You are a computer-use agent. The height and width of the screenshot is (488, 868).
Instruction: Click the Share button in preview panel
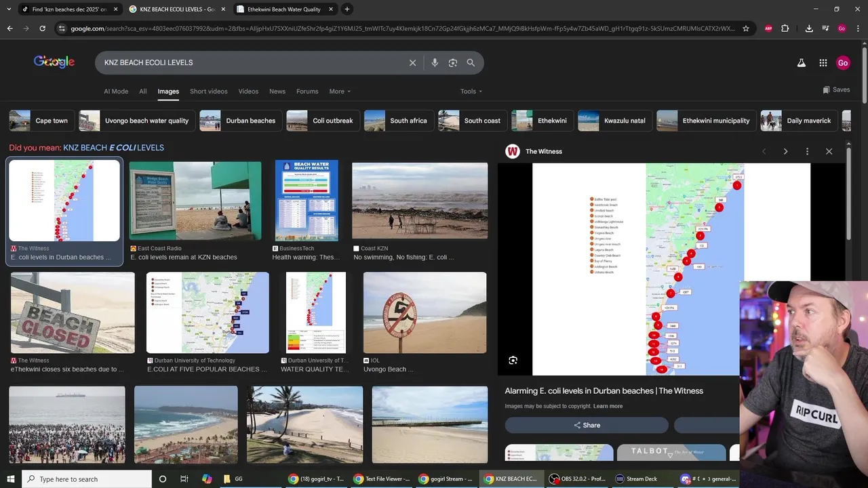click(587, 425)
